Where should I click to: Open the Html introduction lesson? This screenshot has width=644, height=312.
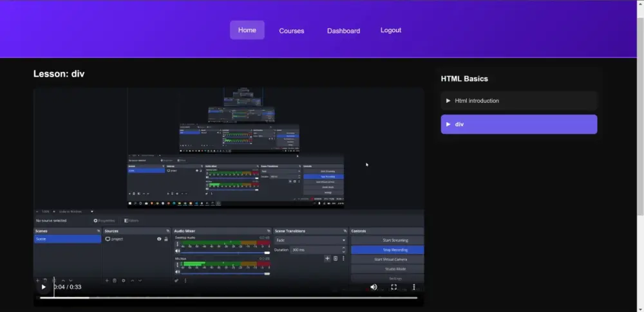518,100
